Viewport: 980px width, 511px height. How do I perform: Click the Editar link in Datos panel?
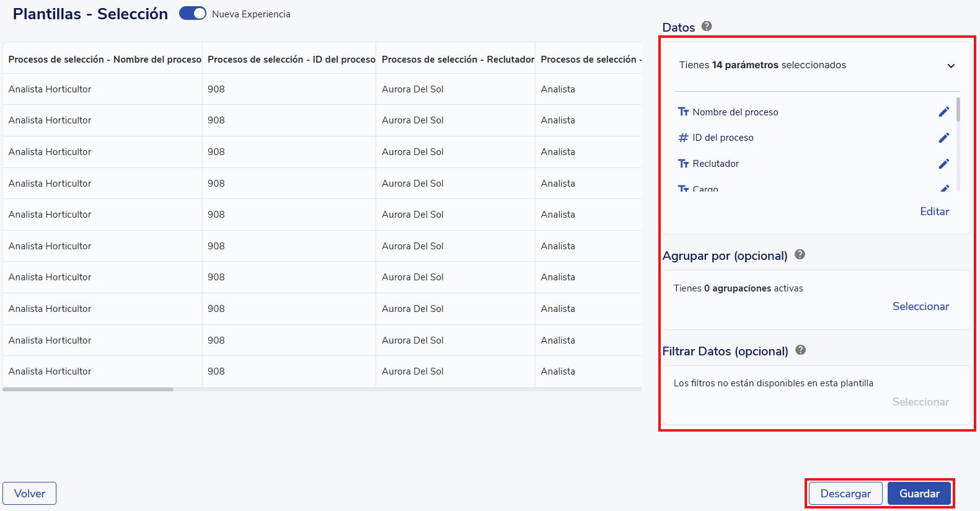[x=934, y=211]
